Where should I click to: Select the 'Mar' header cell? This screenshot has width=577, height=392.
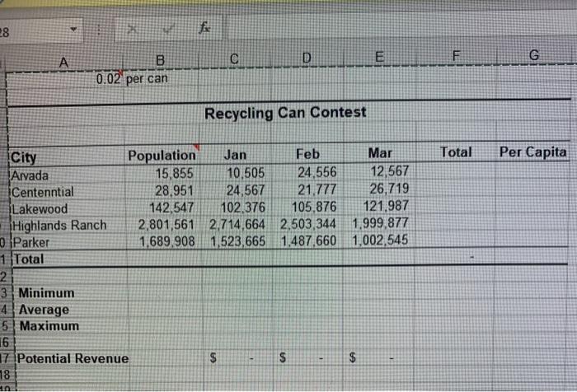click(380, 153)
